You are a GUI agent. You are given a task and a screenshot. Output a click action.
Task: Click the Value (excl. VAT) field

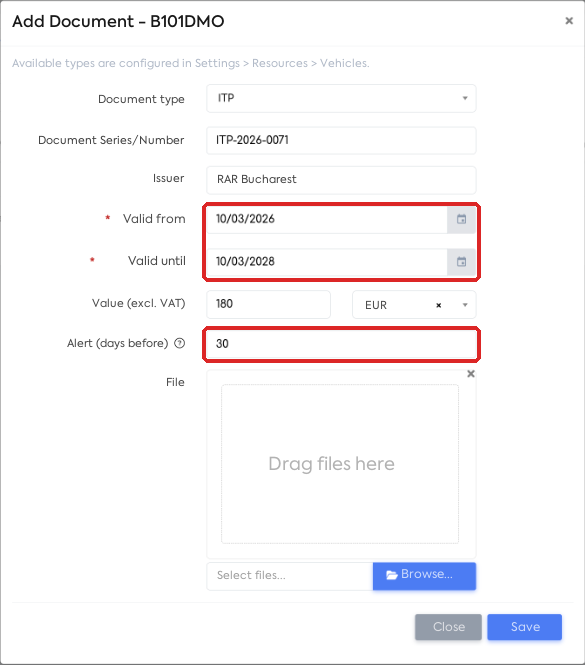[x=268, y=304]
